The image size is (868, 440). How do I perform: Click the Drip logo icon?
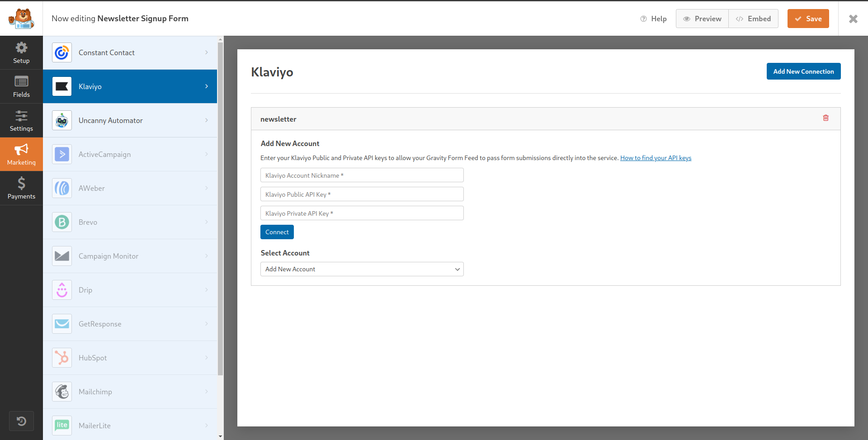pyautogui.click(x=62, y=290)
